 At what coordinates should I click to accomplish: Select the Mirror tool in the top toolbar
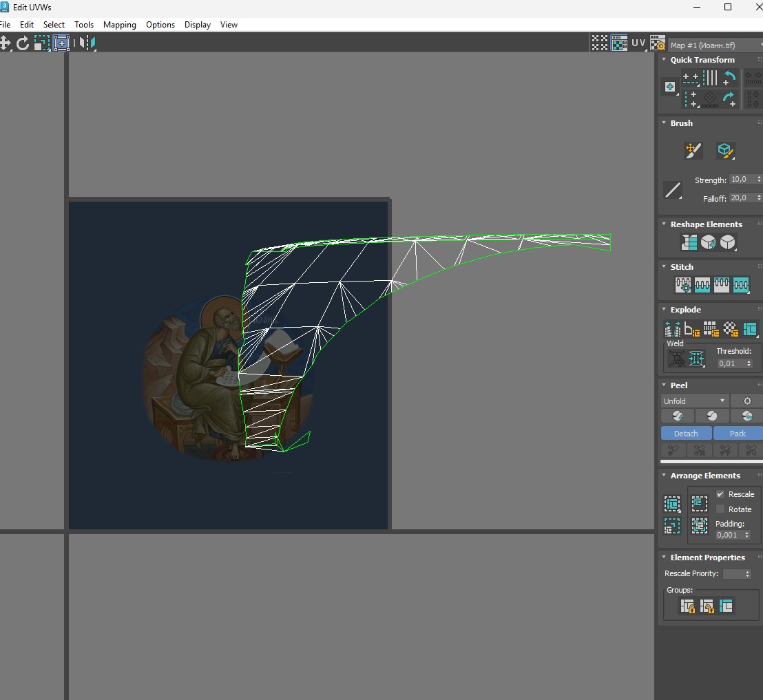pos(87,43)
